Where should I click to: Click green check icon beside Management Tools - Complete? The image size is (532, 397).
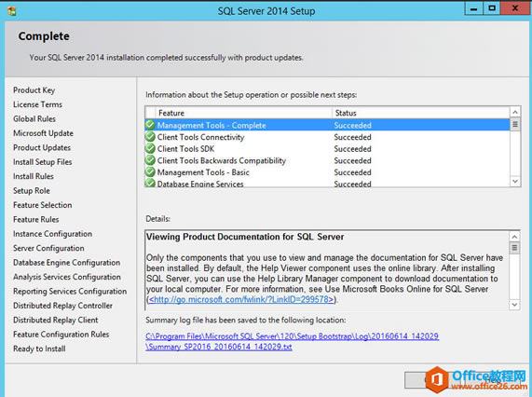(150, 125)
